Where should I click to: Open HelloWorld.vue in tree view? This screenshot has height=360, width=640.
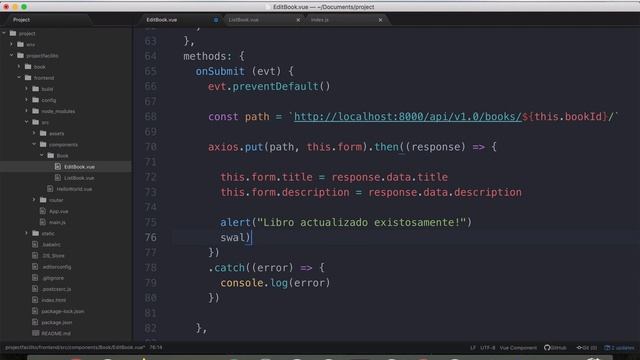(x=74, y=189)
